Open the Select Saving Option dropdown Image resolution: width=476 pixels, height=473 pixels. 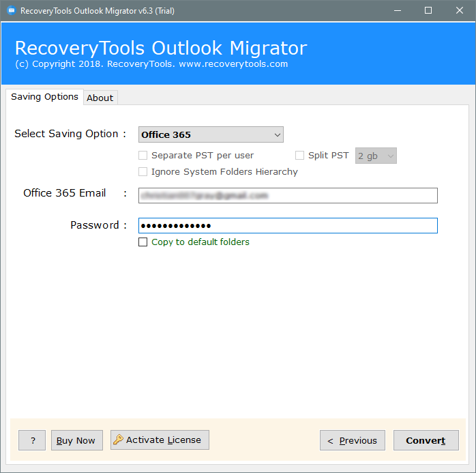click(x=211, y=134)
